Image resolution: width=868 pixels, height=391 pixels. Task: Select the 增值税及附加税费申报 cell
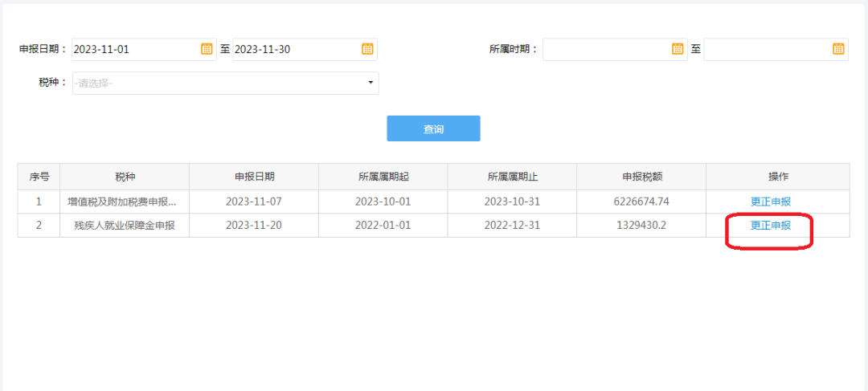pyautogui.click(x=125, y=202)
